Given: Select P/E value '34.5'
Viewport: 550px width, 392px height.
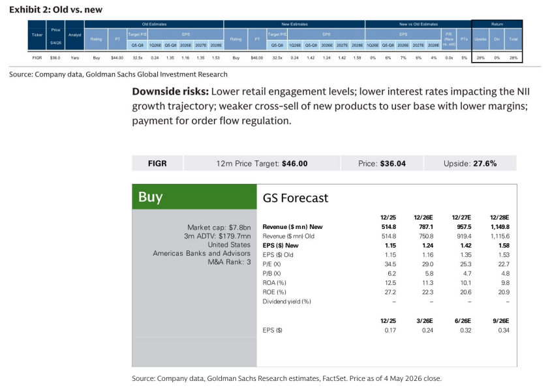Looking at the screenshot, I should tap(390, 264).
